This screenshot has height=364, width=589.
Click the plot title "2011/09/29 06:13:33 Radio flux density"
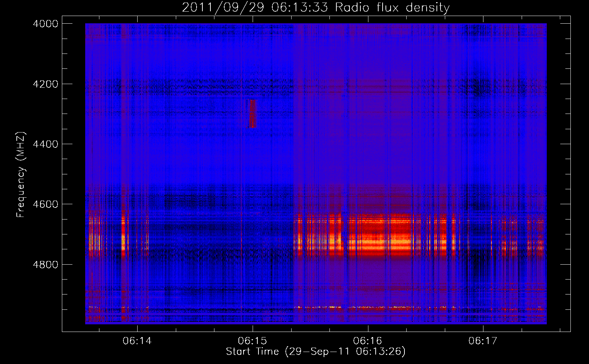pos(316,7)
